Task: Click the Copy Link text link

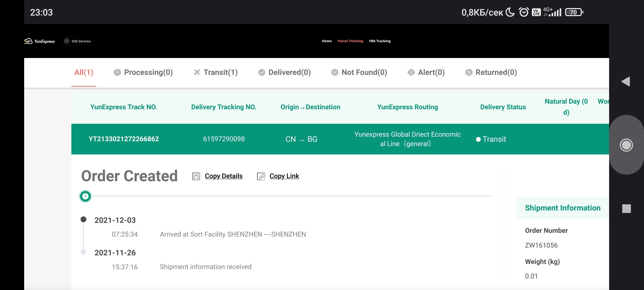Action: pyautogui.click(x=284, y=176)
